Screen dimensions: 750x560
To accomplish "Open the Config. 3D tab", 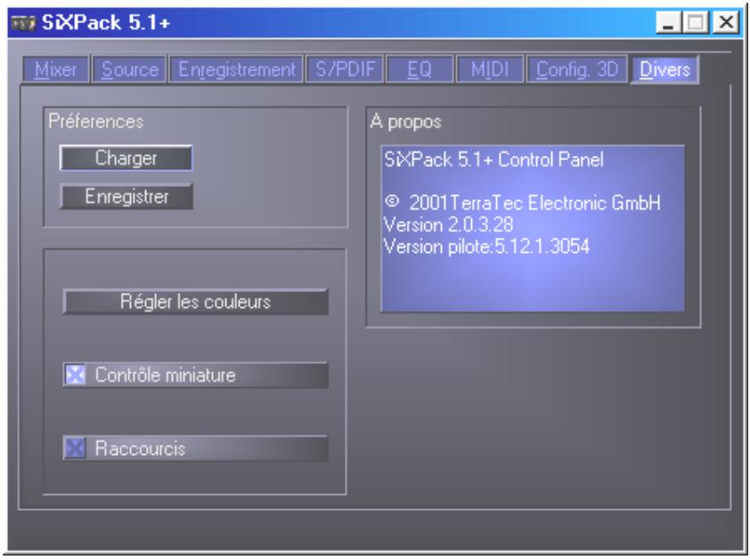I will 577,69.
